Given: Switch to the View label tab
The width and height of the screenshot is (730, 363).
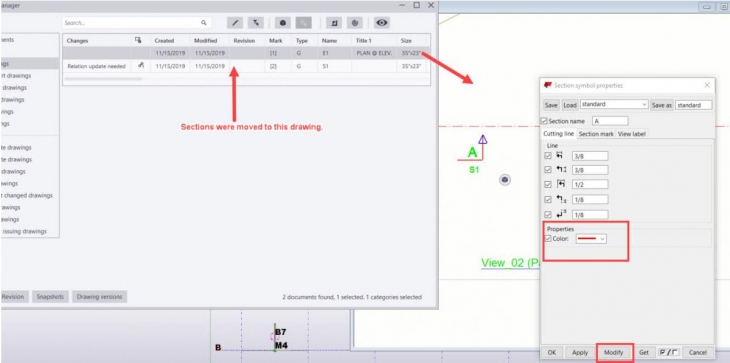Looking at the screenshot, I should pos(631,134).
